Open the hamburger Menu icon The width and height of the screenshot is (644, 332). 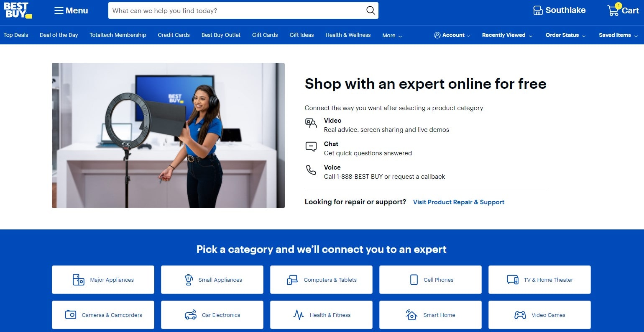point(59,10)
